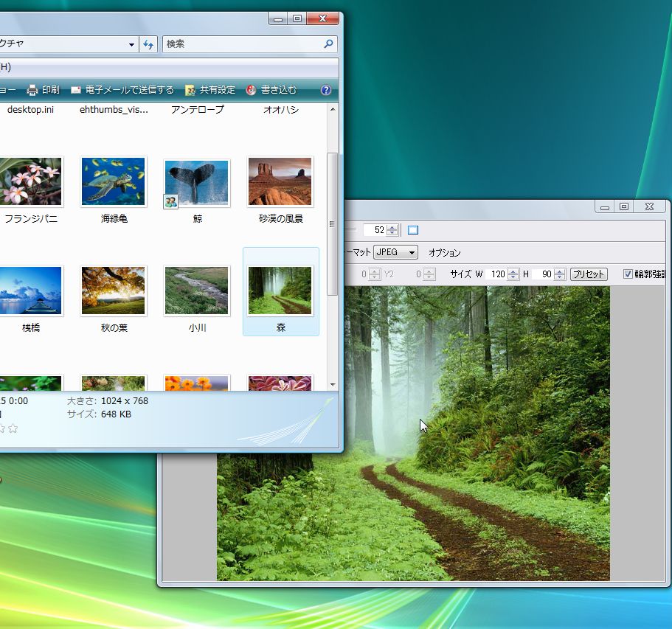The height and width of the screenshot is (629, 672).
Task: Click the width W value field 120
Action: click(496, 274)
